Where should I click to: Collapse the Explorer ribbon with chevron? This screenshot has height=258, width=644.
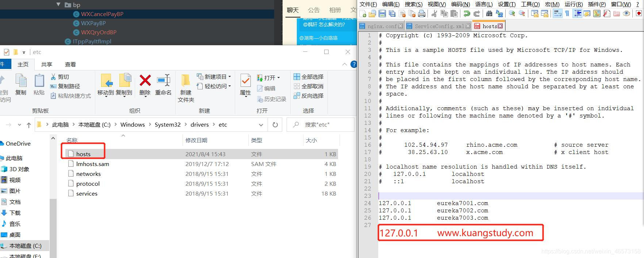pyautogui.click(x=344, y=64)
